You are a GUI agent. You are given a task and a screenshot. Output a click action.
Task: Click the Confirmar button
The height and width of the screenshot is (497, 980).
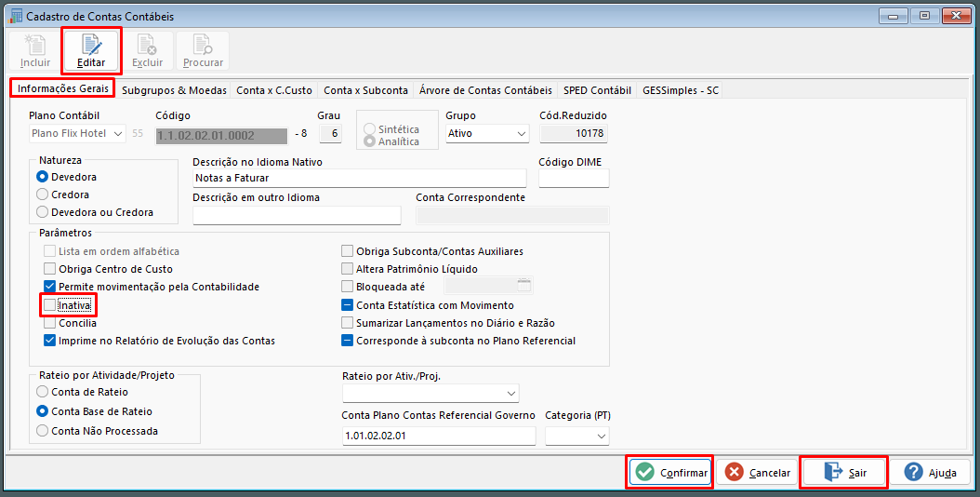pyautogui.click(x=670, y=473)
